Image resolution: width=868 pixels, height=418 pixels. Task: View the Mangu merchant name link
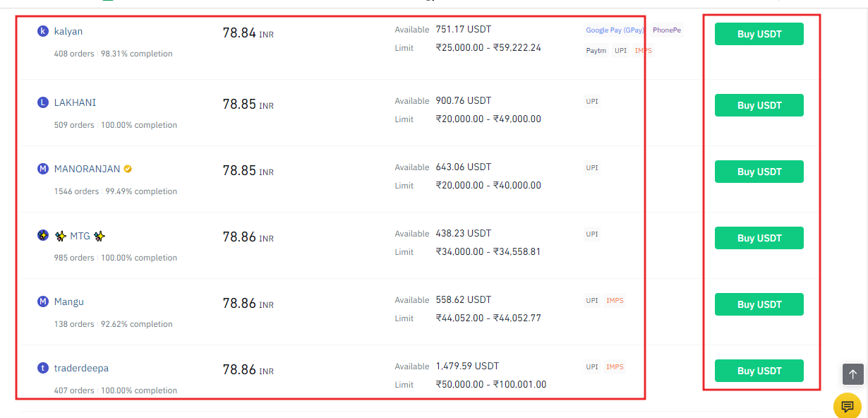tap(69, 301)
